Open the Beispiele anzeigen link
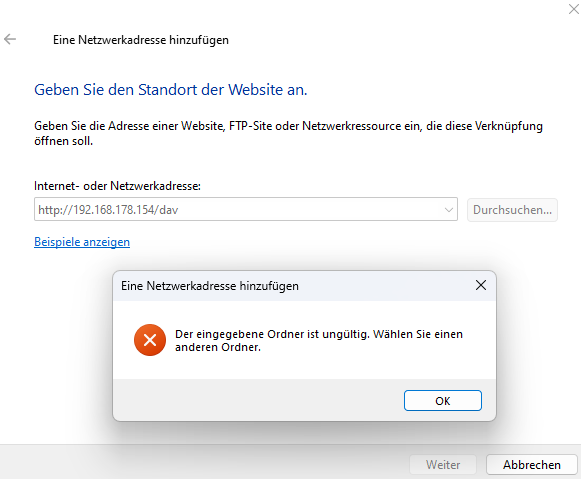Image resolution: width=581 pixels, height=479 pixels. pyautogui.click(x=82, y=242)
